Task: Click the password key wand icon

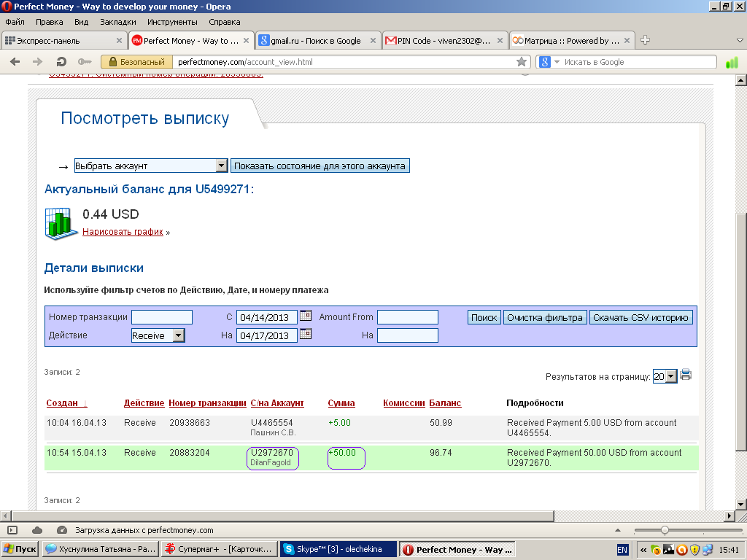Action: click(84, 62)
